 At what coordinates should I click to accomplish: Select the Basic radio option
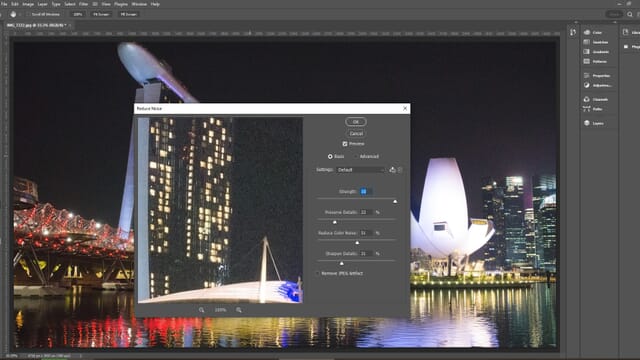pos(330,156)
